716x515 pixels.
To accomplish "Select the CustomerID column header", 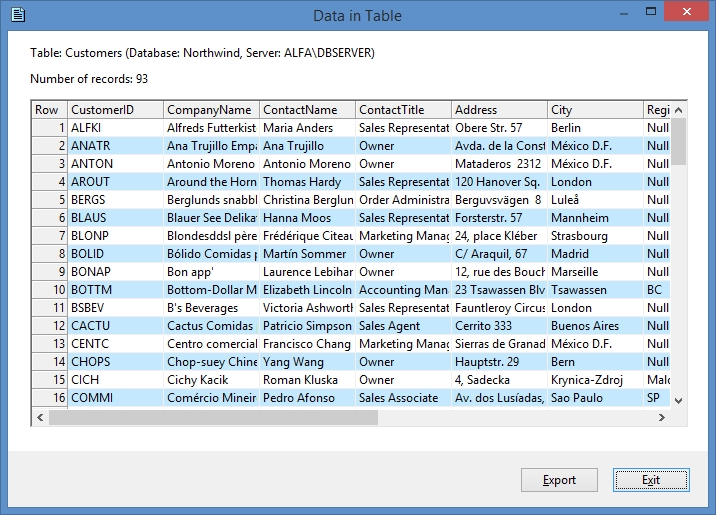I will tap(115, 110).
